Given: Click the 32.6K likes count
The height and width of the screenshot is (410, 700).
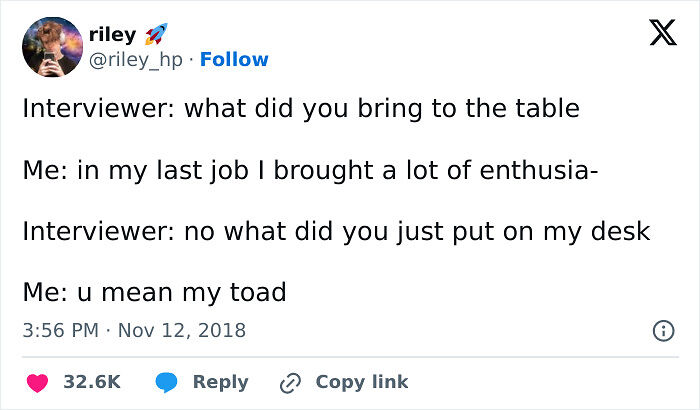Looking at the screenshot, I should [x=92, y=382].
